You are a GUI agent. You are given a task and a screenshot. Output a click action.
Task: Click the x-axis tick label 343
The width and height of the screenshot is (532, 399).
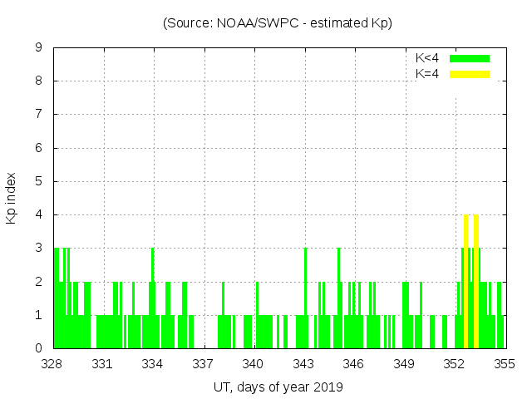pyautogui.click(x=303, y=364)
